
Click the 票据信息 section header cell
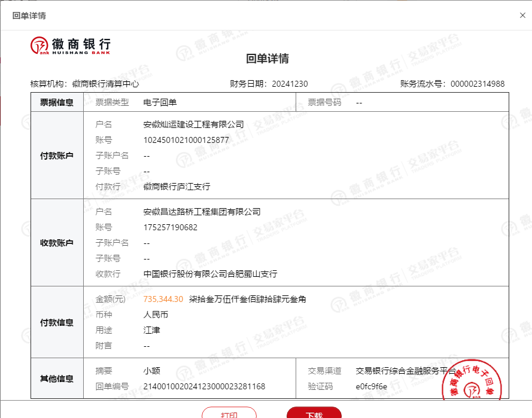(x=57, y=102)
